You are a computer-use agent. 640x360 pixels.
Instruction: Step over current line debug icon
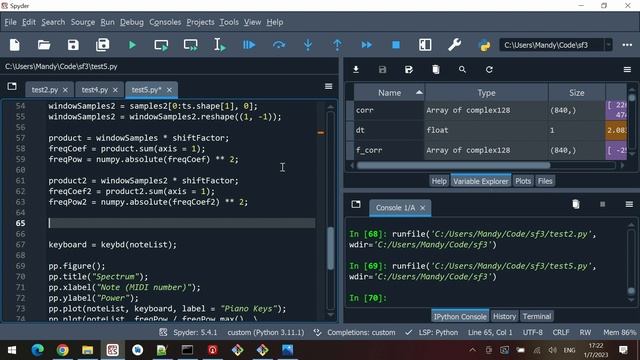point(279,45)
